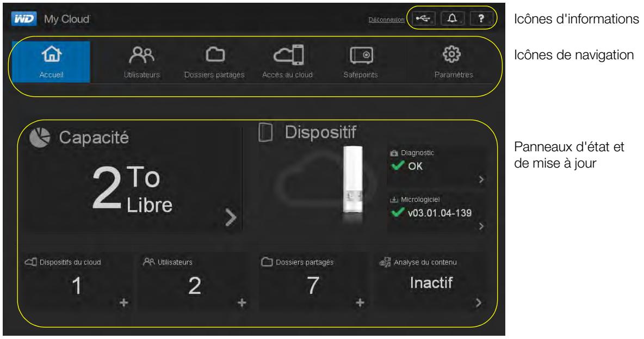Open the USB device info icon

coord(424,19)
